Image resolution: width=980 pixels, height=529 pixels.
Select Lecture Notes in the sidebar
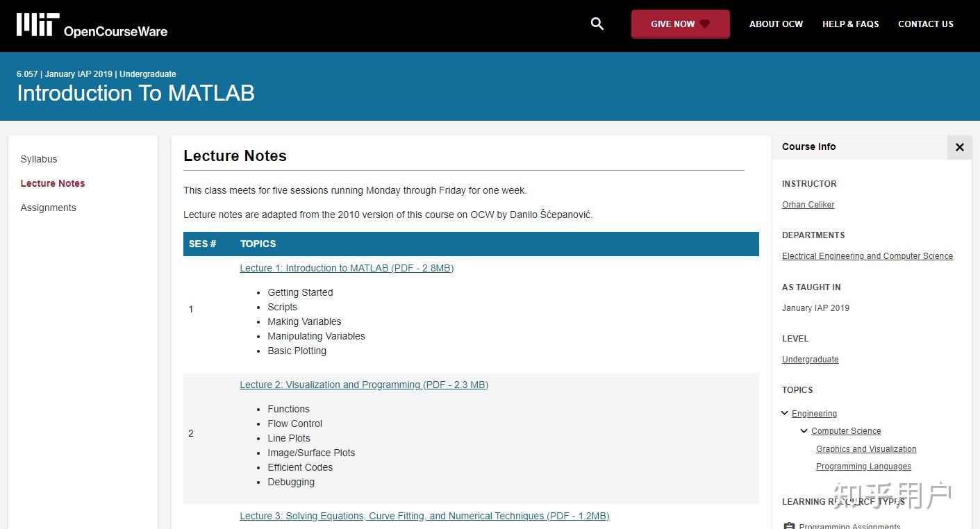click(53, 183)
